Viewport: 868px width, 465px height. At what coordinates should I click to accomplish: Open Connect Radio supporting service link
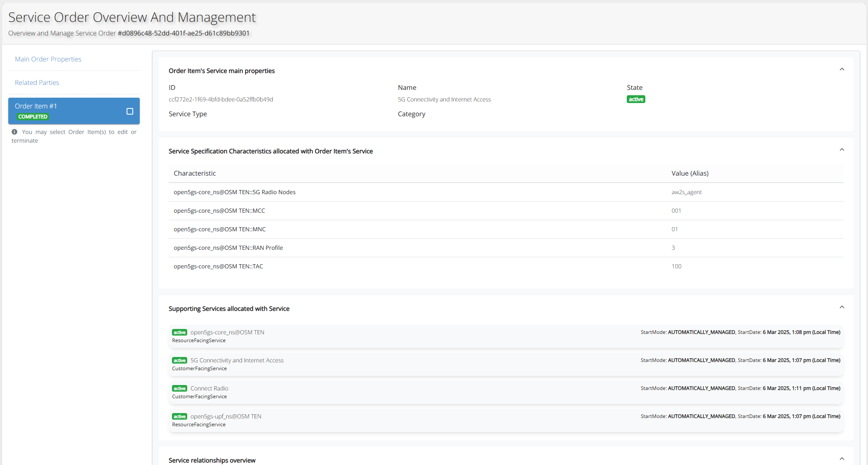click(209, 388)
